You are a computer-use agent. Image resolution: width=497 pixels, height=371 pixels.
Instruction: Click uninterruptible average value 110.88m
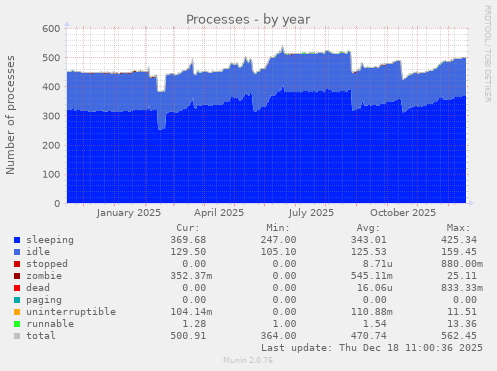click(x=372, y=312)
